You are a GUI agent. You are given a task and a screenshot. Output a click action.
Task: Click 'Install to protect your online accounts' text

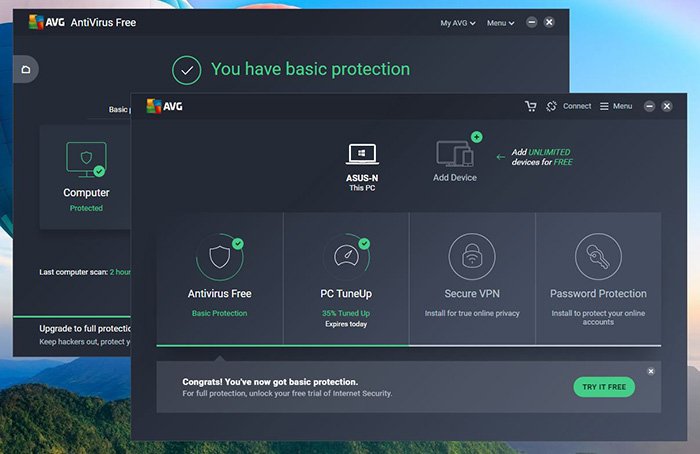(598, 317)
